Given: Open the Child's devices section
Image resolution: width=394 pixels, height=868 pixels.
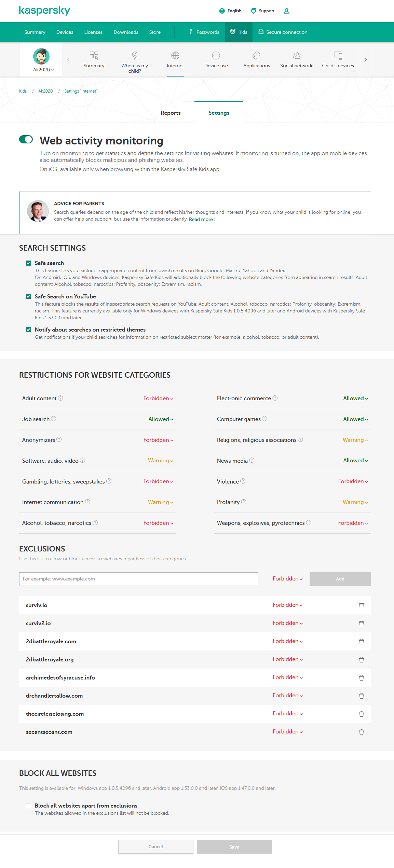Looking at the screenshot, I should click(x=338, y=60).
